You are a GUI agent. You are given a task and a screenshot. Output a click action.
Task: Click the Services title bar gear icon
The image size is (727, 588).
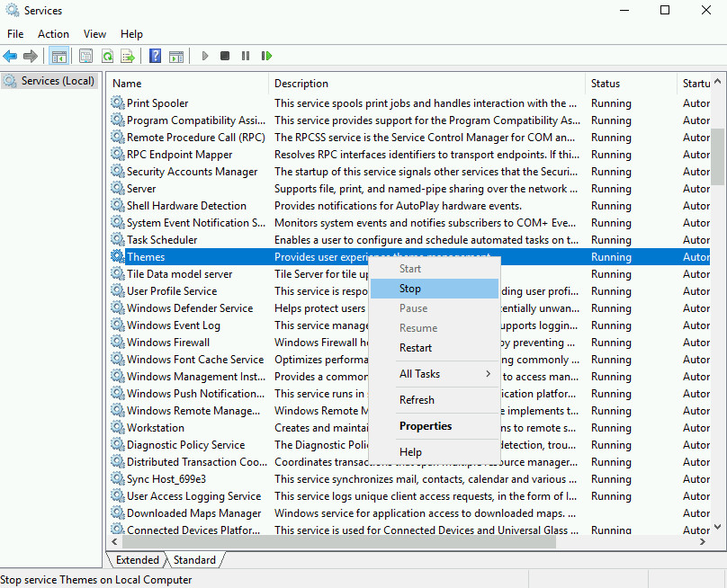[x=12, y=10]
